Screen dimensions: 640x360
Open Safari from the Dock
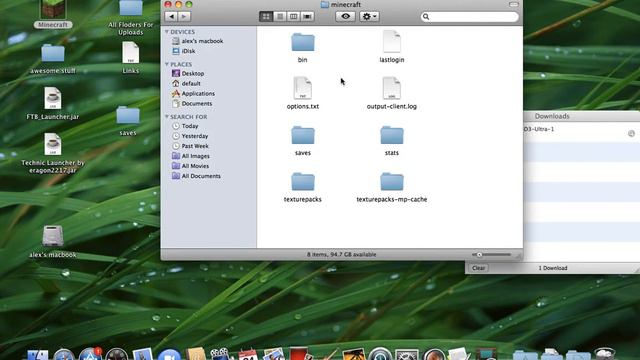(x=64, y=355)
